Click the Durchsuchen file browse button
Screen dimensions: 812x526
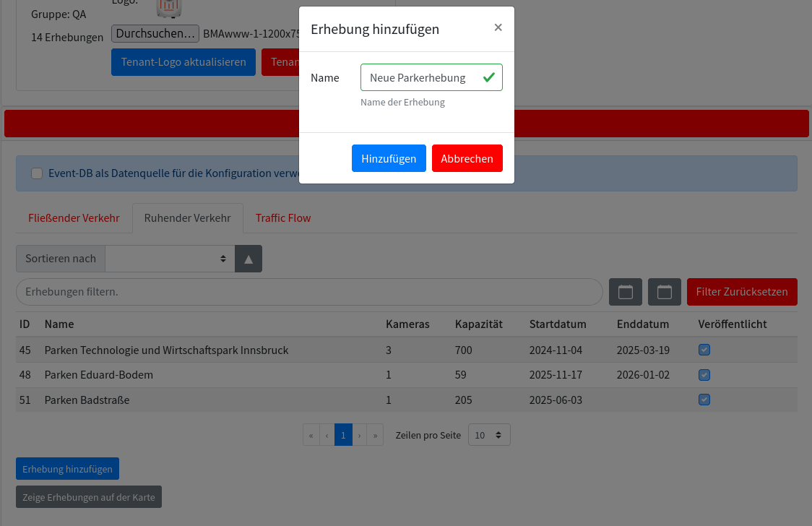tap(155, 34)
